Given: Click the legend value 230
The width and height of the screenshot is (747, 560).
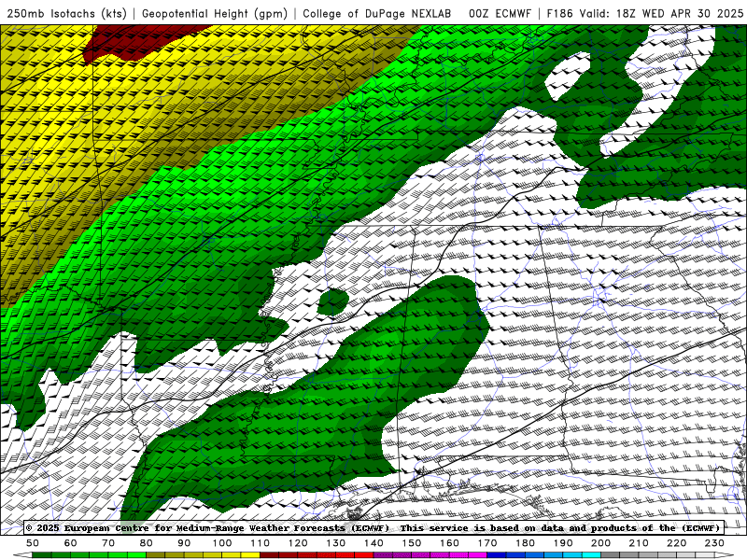Looking at the screenshot, I should click(714, 543).
